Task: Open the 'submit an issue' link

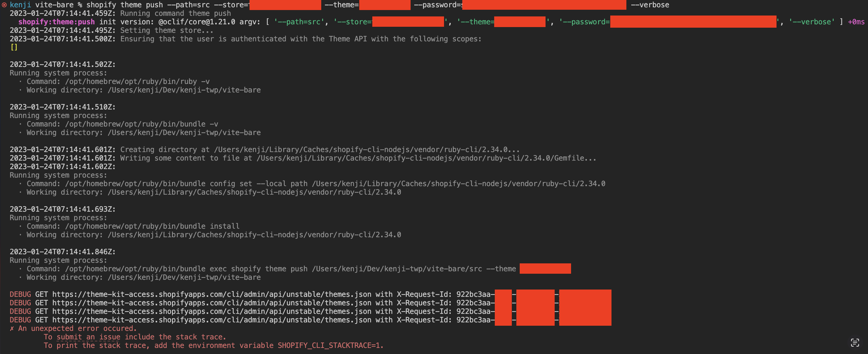Action: 88,337
